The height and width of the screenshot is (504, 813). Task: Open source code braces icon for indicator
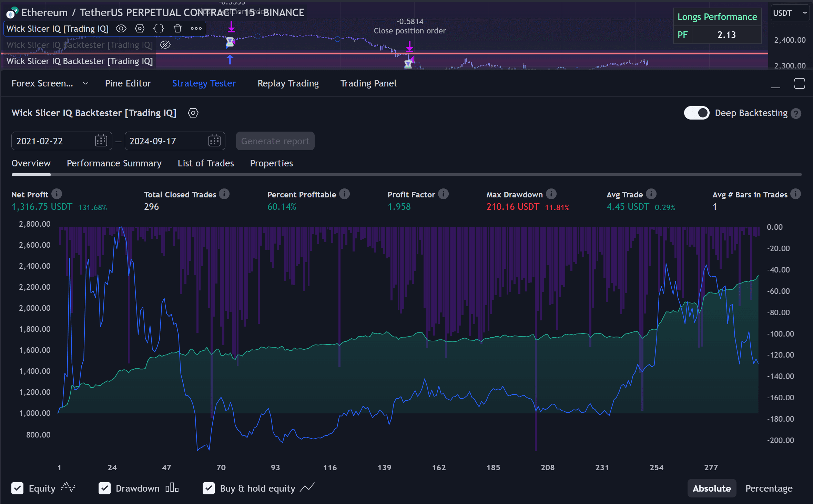click(159, 29)
